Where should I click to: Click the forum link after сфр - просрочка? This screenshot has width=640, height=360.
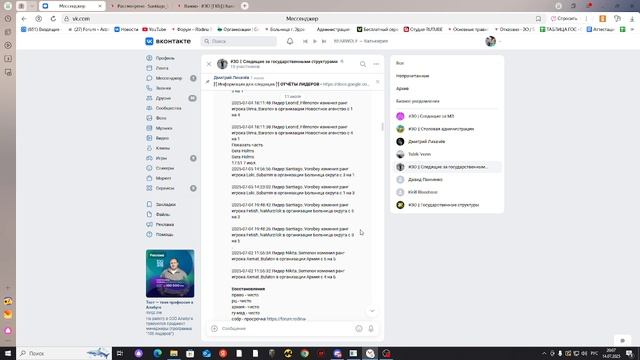click(286, 319)
